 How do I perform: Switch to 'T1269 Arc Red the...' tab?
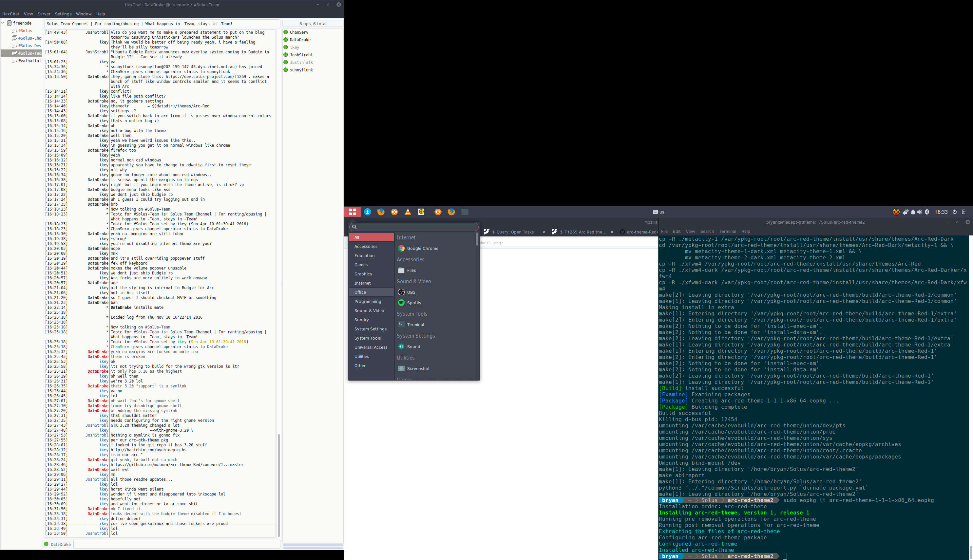[x=582, y=232]
